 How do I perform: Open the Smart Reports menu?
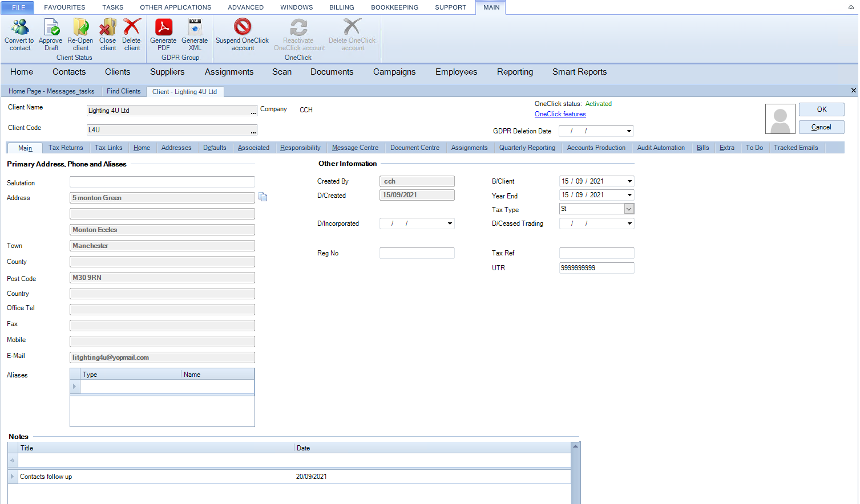click(x=579, y=72)
